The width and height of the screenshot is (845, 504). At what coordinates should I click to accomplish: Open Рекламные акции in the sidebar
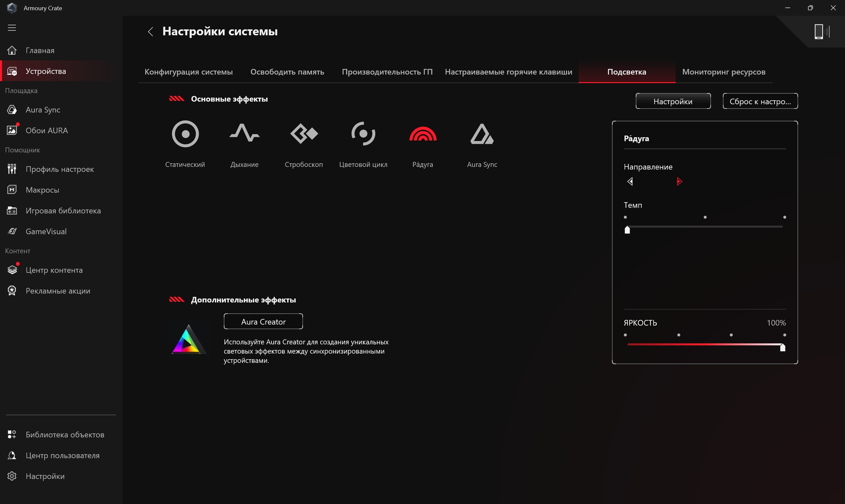click(x=61, y=291)
